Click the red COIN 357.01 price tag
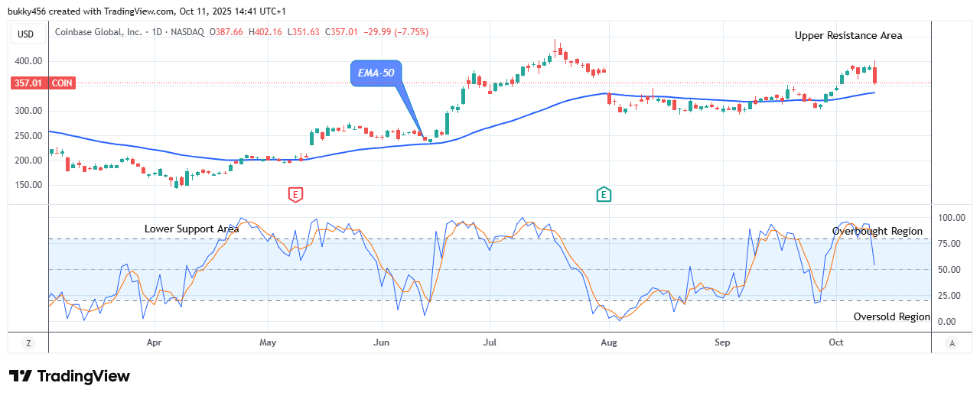980x399 pixels. (43, 83)
